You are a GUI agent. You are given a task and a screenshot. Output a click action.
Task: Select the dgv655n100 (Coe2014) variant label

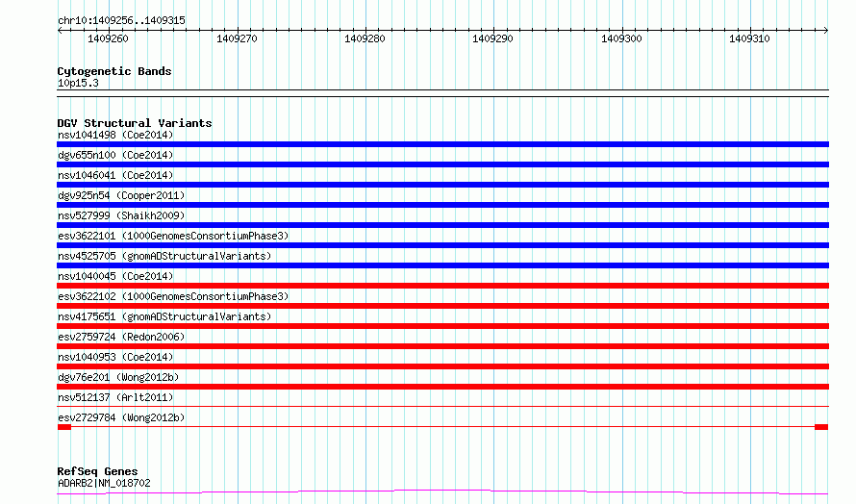(115, 155)
